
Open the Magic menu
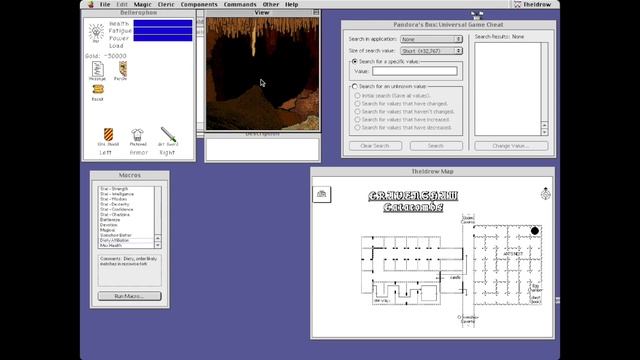coord(142,4)
